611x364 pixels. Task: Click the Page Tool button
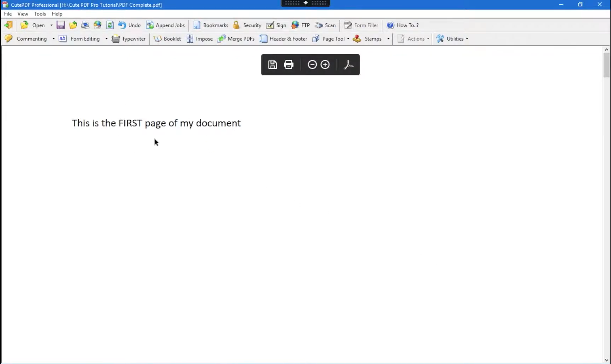(329, 39)
